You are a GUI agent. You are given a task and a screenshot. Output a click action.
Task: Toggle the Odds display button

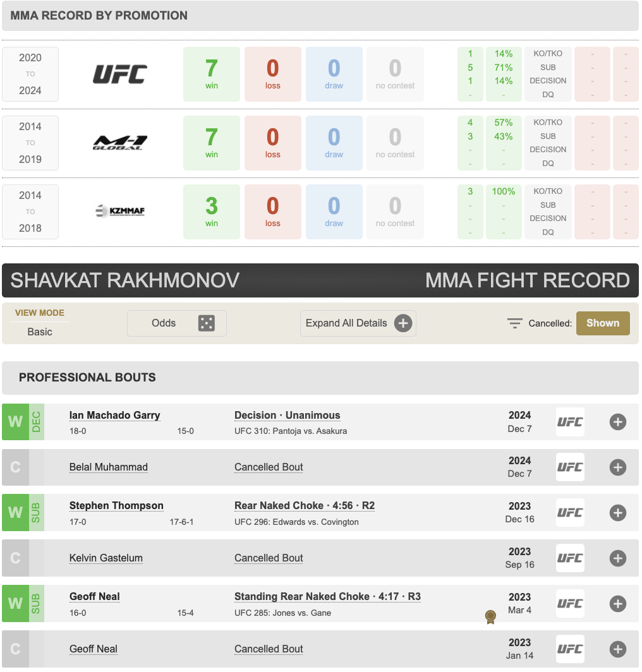point(176,323)
